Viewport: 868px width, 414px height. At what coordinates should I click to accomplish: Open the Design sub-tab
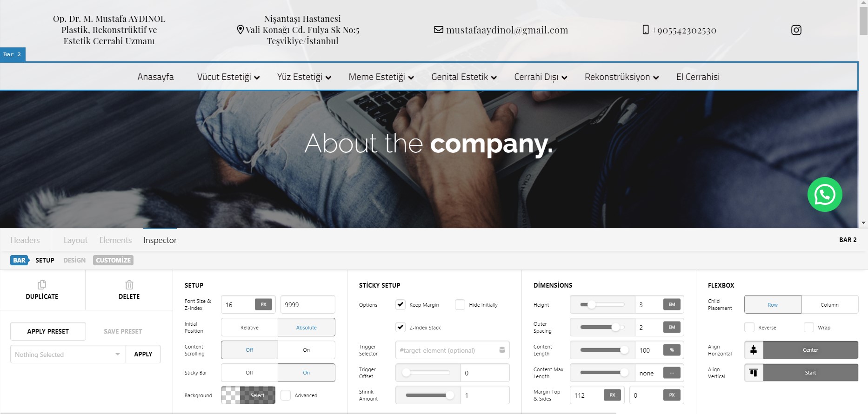74,260
